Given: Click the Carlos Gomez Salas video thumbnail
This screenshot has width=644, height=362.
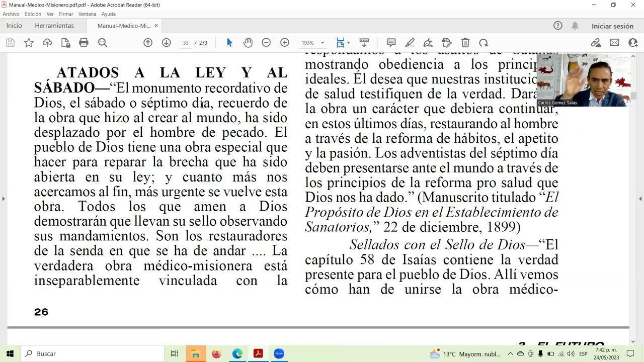Looking at the screenshot, I should [584, 80].
